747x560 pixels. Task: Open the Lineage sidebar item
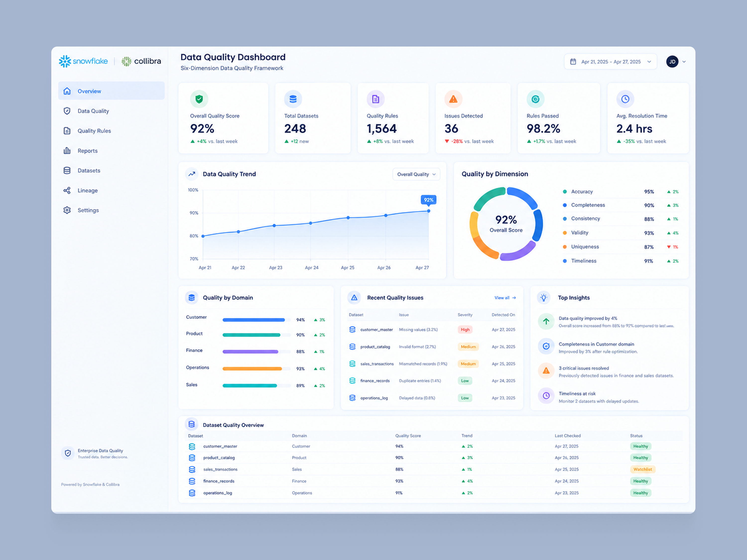pos(112,190)
